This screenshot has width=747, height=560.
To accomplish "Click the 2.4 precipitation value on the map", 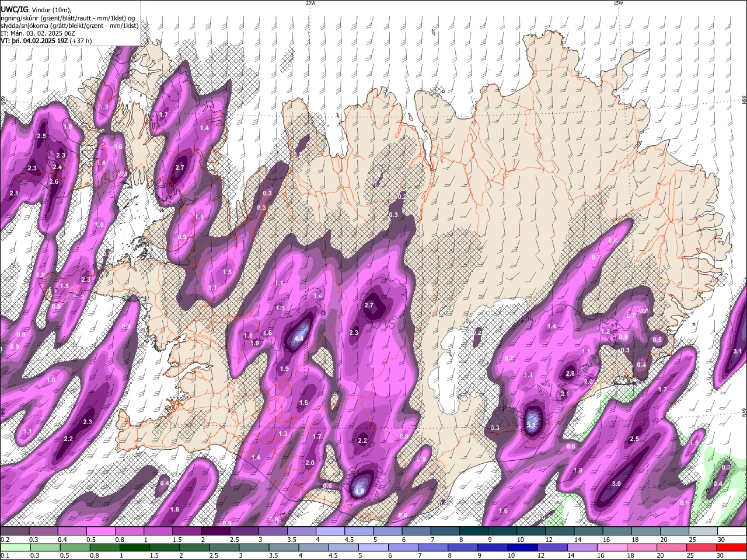I will click(x=57, y=167).
